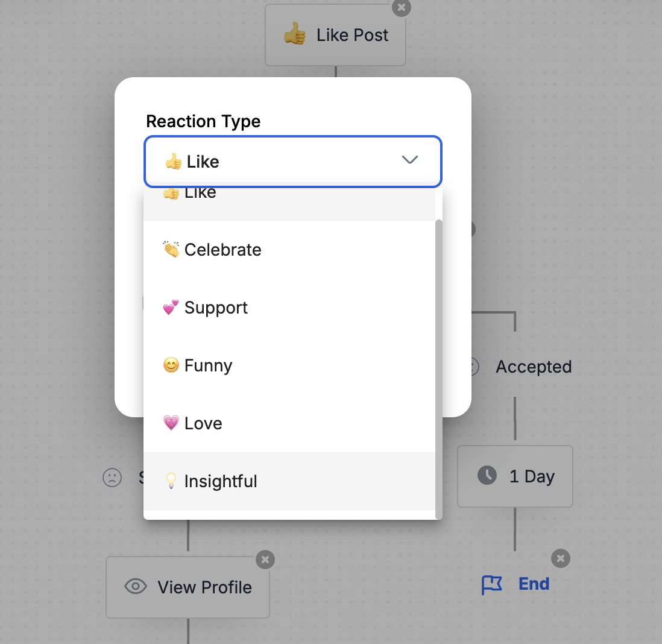662x644 pixels.
Task: Click the dropdown list scrollbar
Action: pyautogui.click(x=439, y=368)
